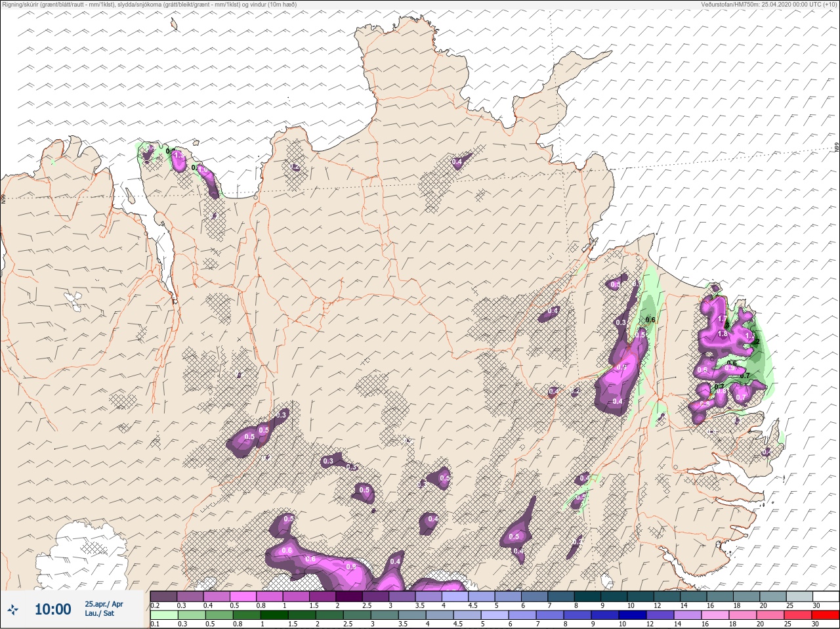Pick the purple 14 rain legend swatch
Screen dimensions: 840x629
tap(688, 617)
